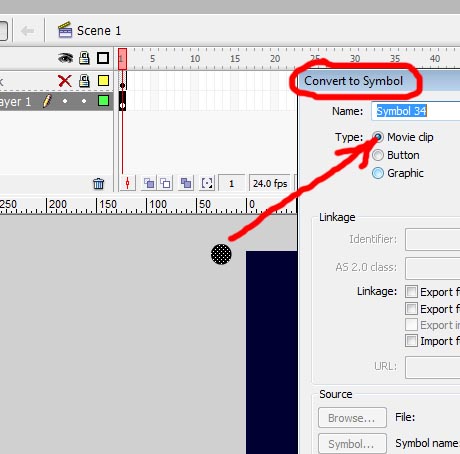Toggle the red X visibility on top layer
Viewport: 460px width, 454px height.
pyautogui.click(x=65, y=81)
